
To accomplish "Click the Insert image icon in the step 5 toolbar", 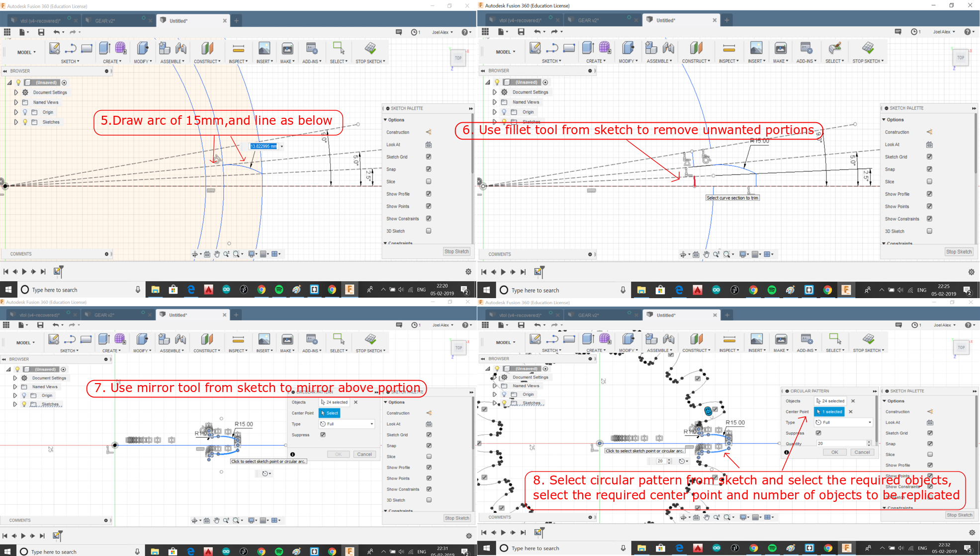I will pos(264,49).
